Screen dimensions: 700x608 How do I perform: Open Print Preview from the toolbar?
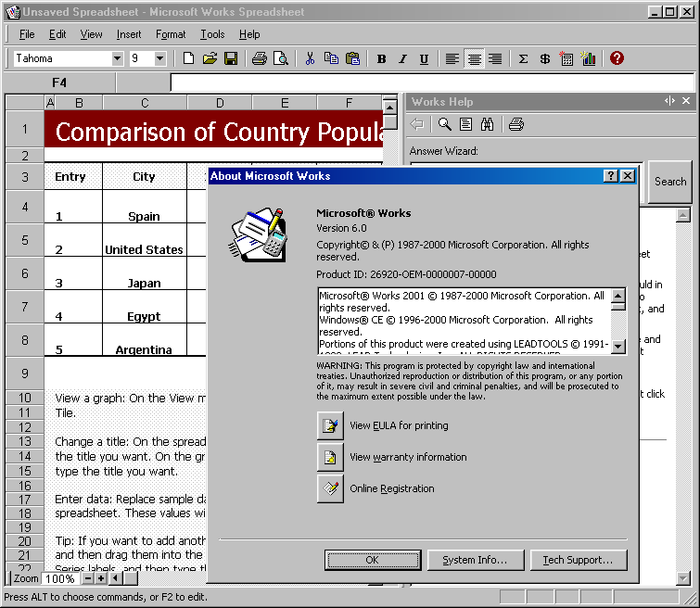tap(281, 58)
